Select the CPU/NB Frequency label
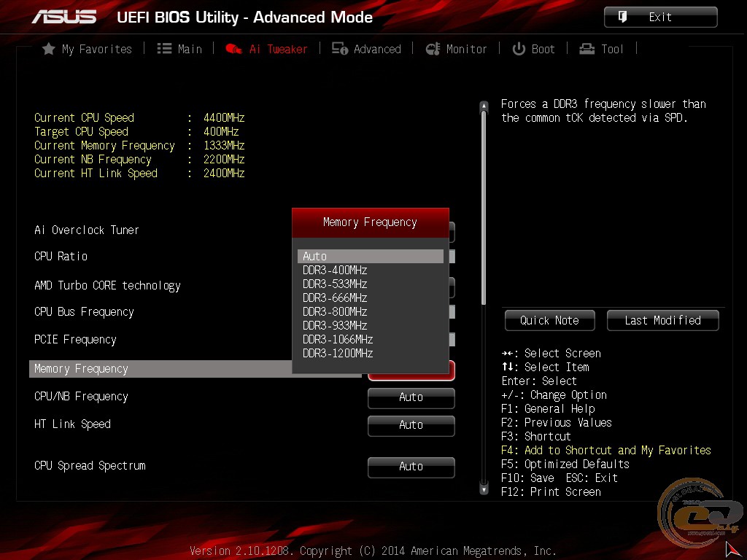Image resolution: width=747 pixels, height=560 pixels. click(82, 397)
